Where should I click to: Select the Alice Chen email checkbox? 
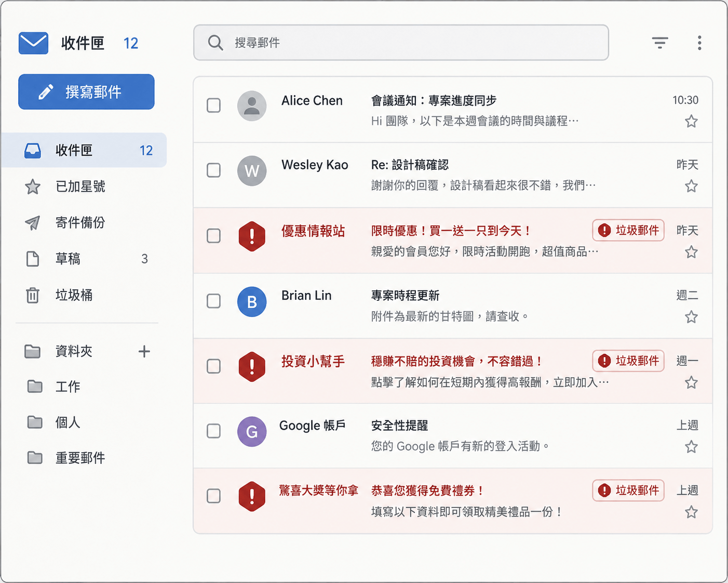tap(213, 105)
